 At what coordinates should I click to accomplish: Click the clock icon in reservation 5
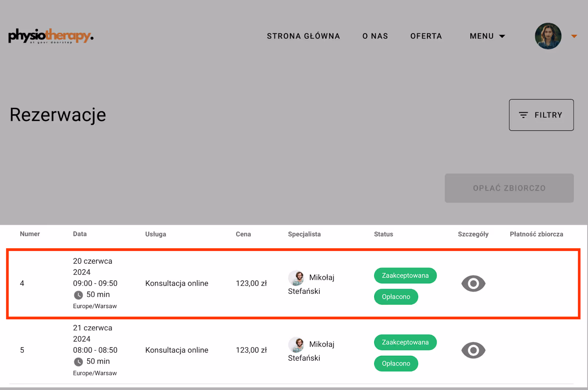click(78, 362)
